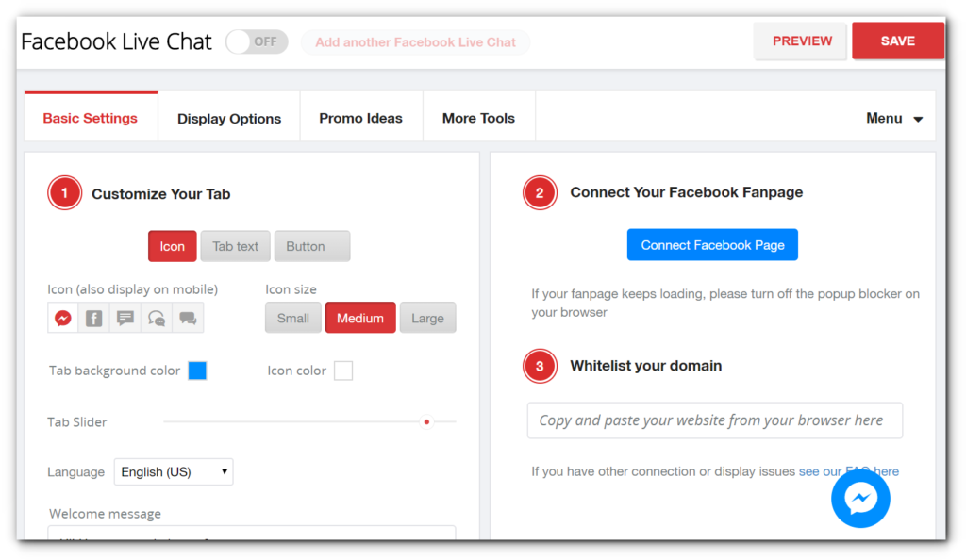Open the Display Options tab
Screen dimensions: 966x560
click(229, 118)
